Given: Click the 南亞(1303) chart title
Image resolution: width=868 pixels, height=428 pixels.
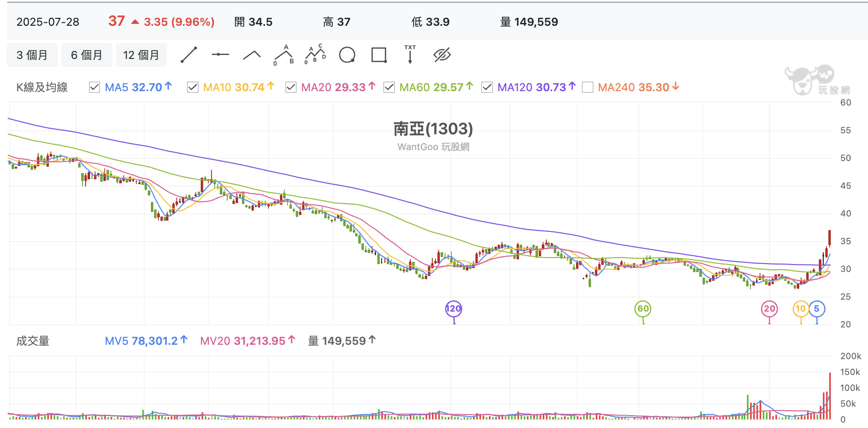Looking at the screenshot, I should (433, 129).
